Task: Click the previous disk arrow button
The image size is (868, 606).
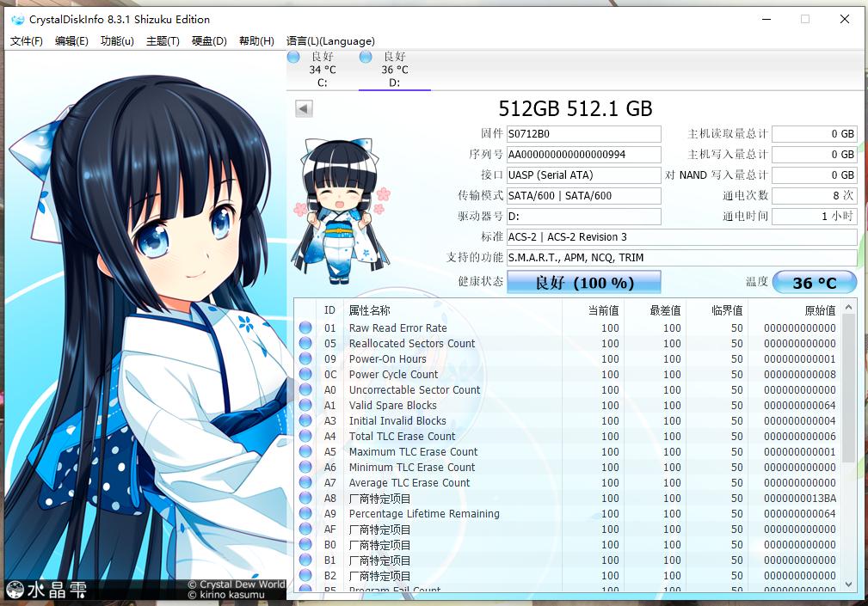Action: [x=304, y=108]
